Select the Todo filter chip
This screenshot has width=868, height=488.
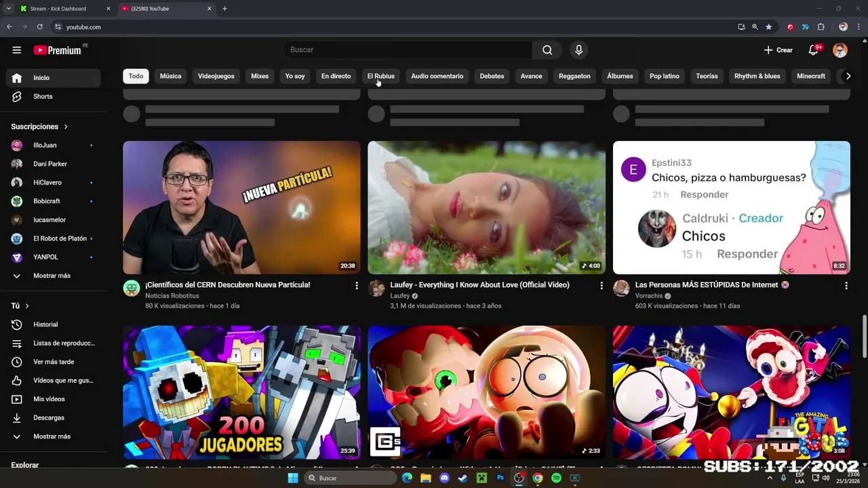(136, 76)
